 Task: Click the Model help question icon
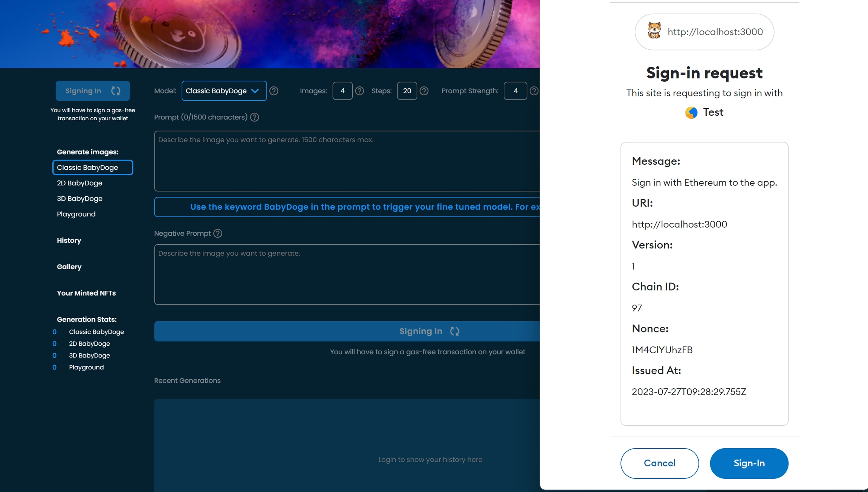(x=274, y=91)
